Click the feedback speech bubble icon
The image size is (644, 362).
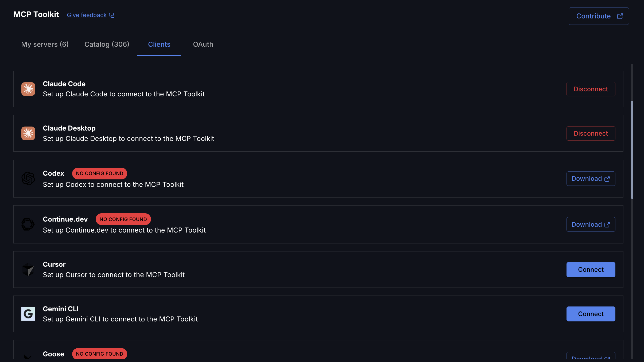pos(112,15)
